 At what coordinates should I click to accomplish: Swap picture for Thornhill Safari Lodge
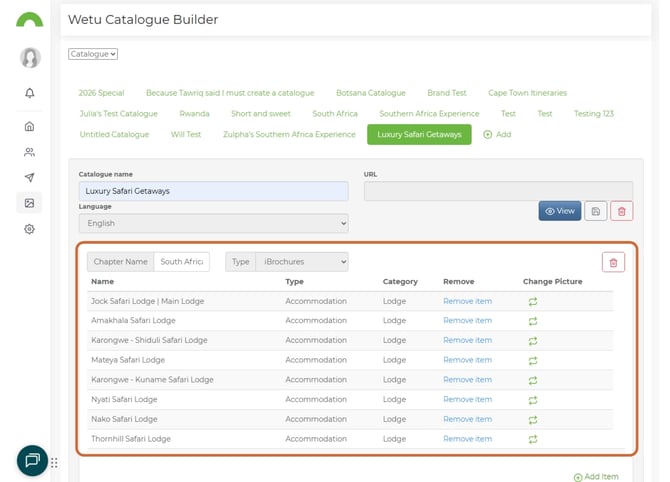point(533,439)
